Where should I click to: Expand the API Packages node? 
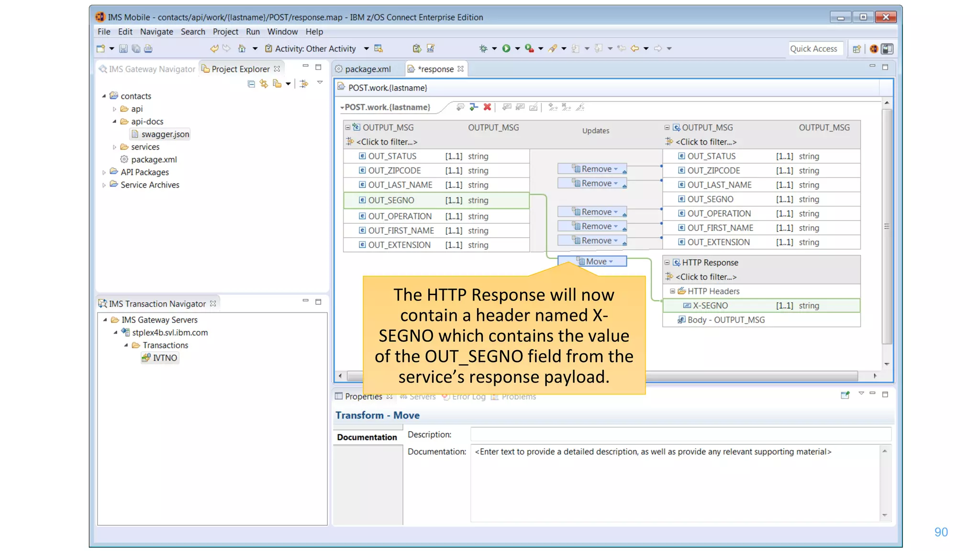coord(104,172)
